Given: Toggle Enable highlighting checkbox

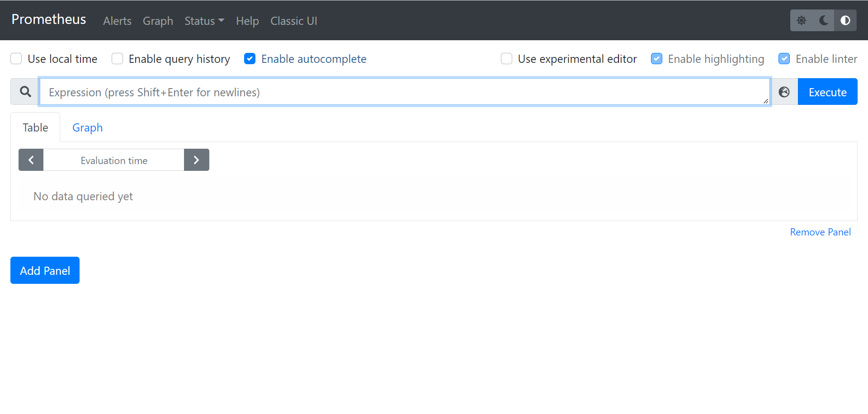Looking at the screenshot, I should (x=656, y=59).
